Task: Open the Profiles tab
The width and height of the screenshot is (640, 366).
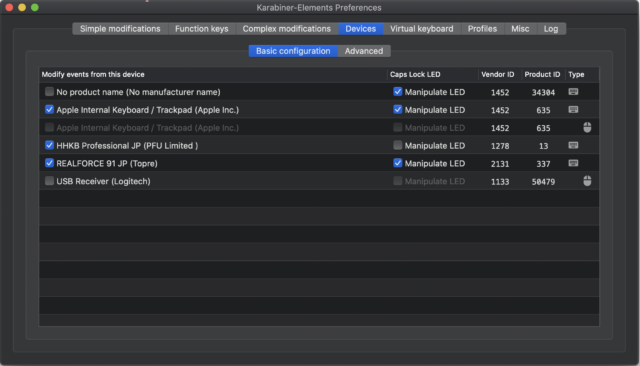Action: click(x=482, y=29)
